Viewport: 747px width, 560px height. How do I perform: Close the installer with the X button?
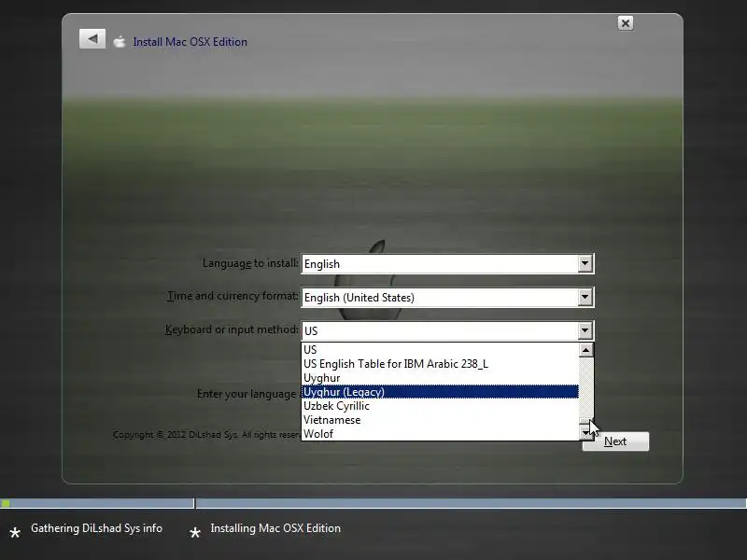(625, 23)
